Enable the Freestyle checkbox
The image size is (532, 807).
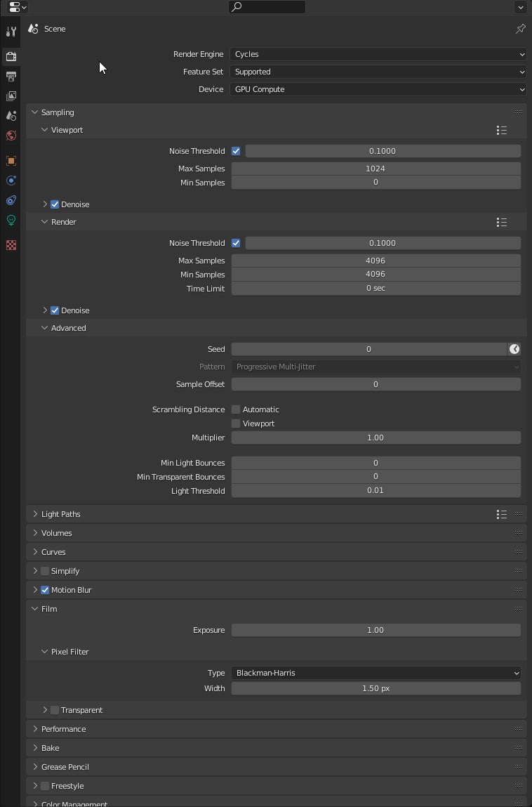45,786
